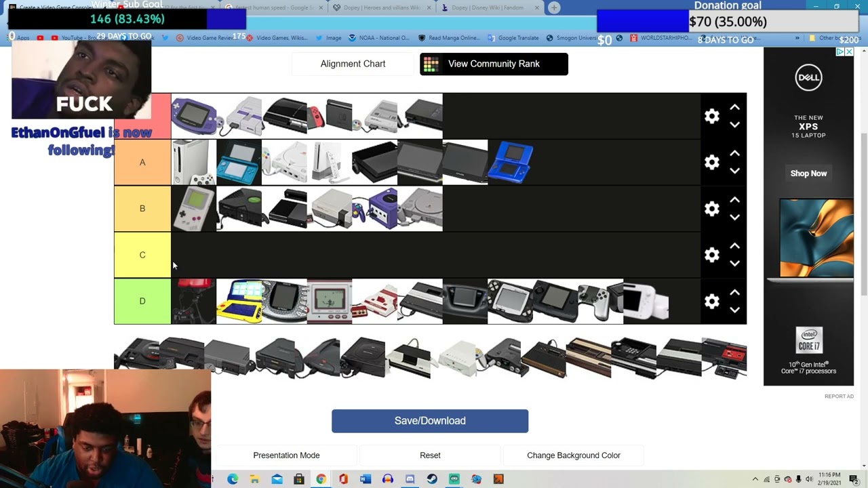Select the Wii U console in tier D
The height and width of the screenshot is (488, 868).
point(646,301)
